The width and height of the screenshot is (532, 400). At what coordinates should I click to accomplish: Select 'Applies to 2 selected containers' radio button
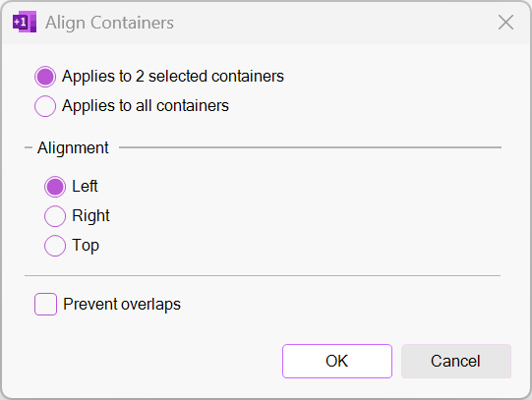[45, 77]
